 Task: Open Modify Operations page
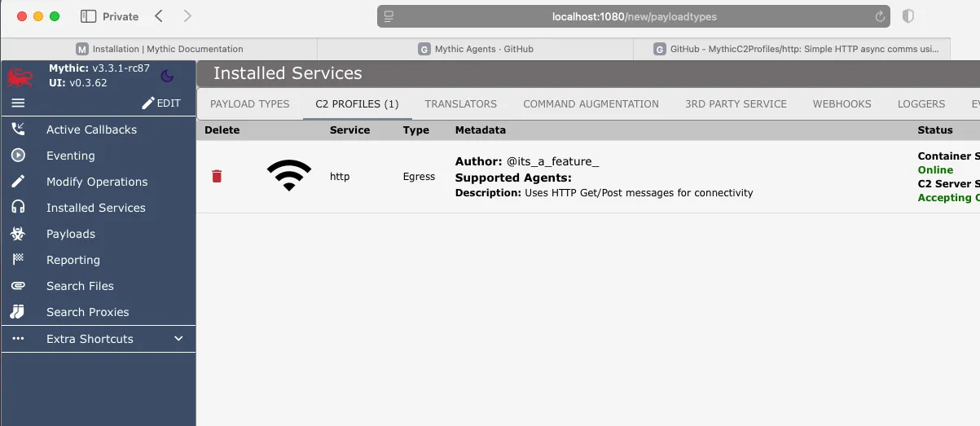pos(96,182)
